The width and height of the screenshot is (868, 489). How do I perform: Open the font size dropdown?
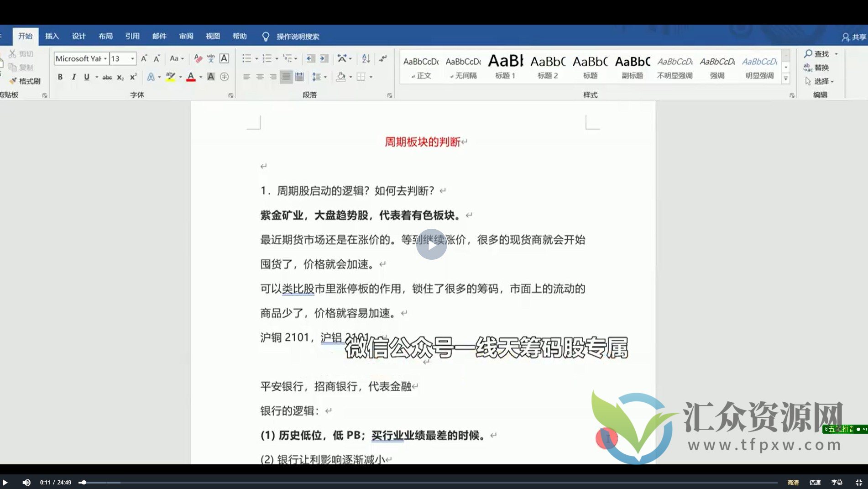pyautogui.click(x=132, y=58)
